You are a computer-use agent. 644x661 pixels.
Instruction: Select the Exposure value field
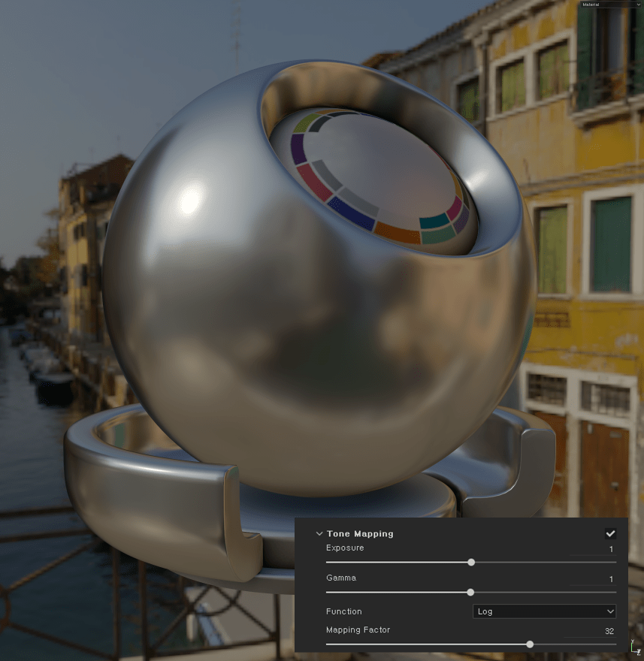[594, 549]
